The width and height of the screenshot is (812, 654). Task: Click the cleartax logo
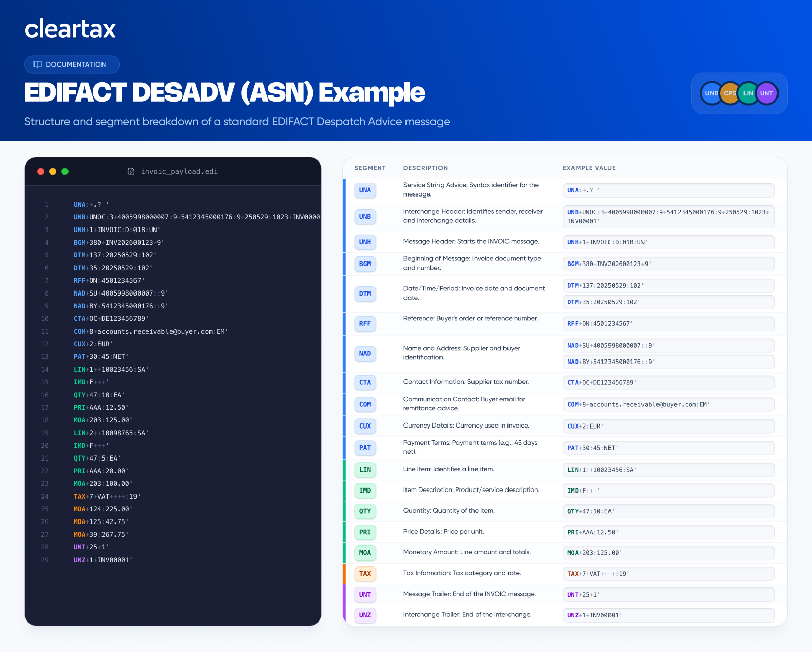(x=70, y=29)
